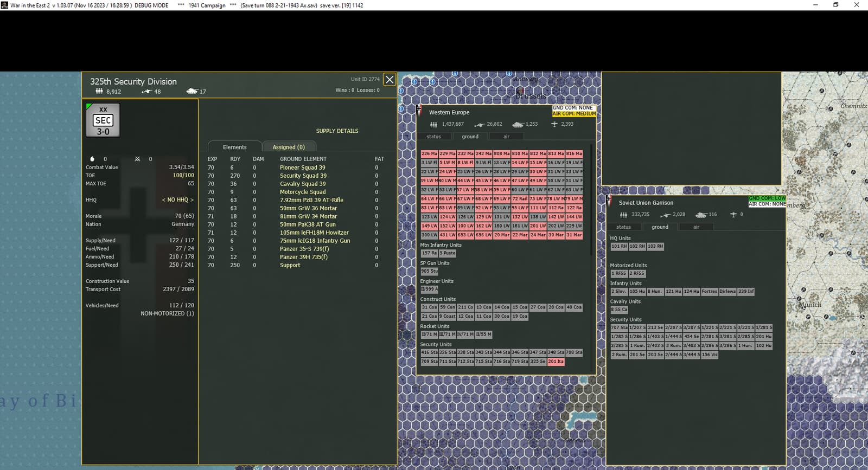Select the 31 Mar unit box

574,235
